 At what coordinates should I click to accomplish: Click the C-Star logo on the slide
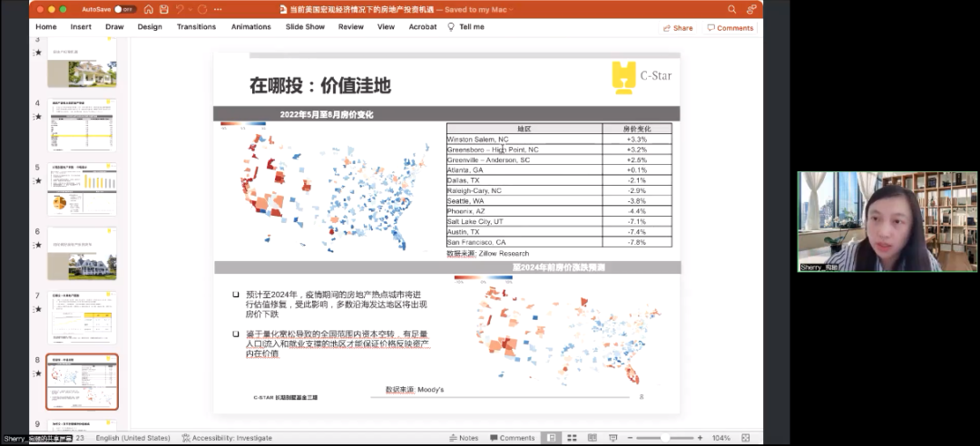[x=642, y=77]
